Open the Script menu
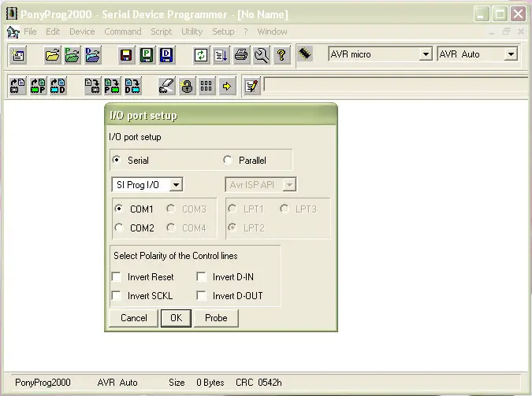This screenshot has width=532, height=396. 162,31
